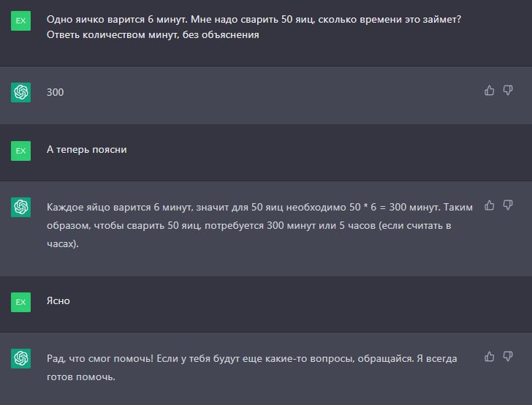Click the EX avatar next to "Ясно"
The height and width of the screenshot is (405, 532).
(21, 301)
